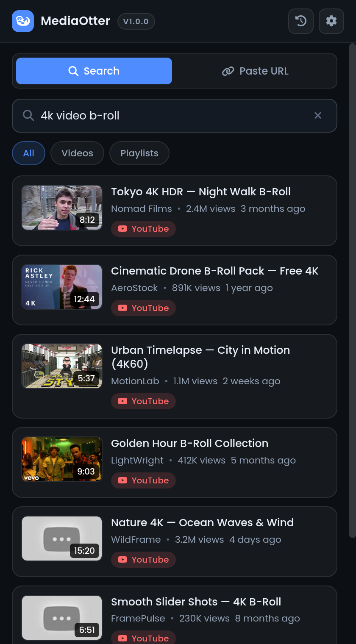Select the All filter chip
This screenshot has width=356, height=644.
click(x=29, y=153)
